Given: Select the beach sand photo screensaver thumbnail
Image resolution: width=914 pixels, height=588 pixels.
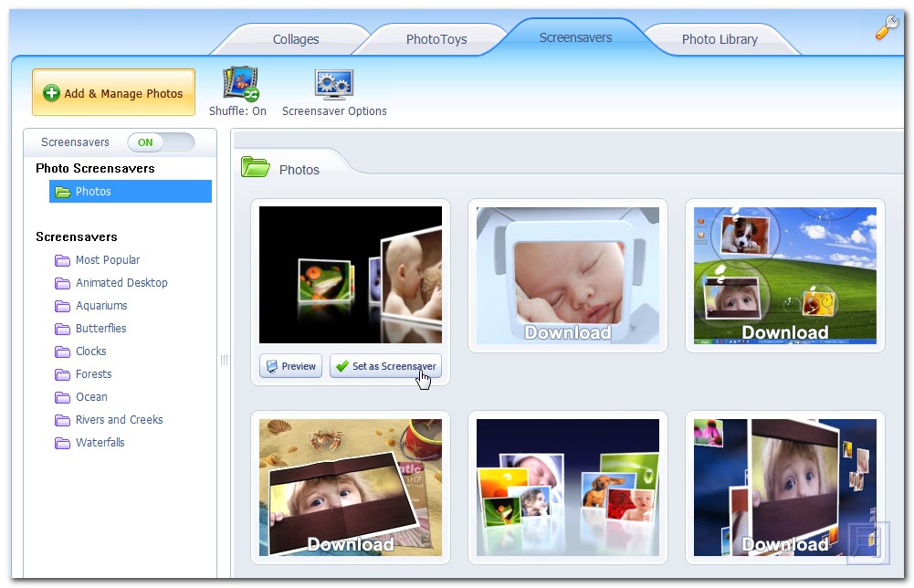Looking at the screenshot, I should pos(351,488).
